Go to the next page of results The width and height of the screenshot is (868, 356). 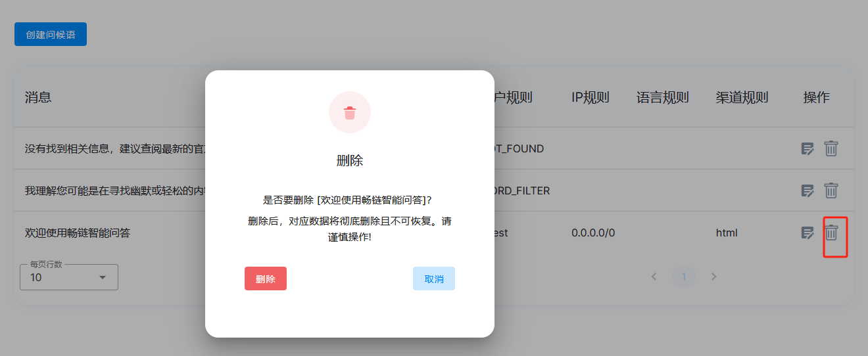tap(713, 277)
